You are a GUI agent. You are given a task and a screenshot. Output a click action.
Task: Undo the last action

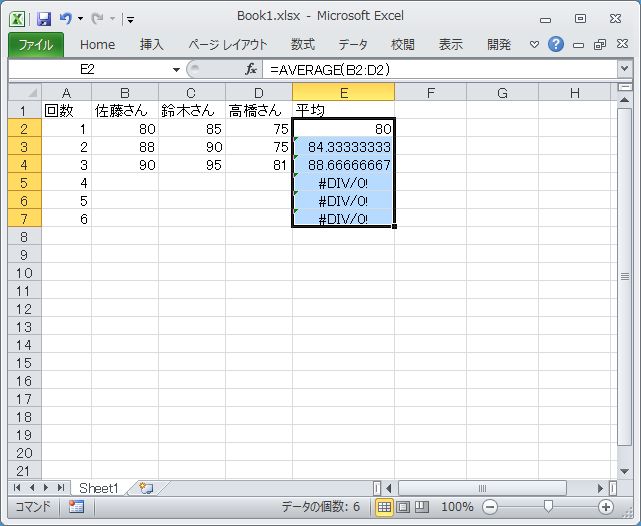tap(65, 18)
